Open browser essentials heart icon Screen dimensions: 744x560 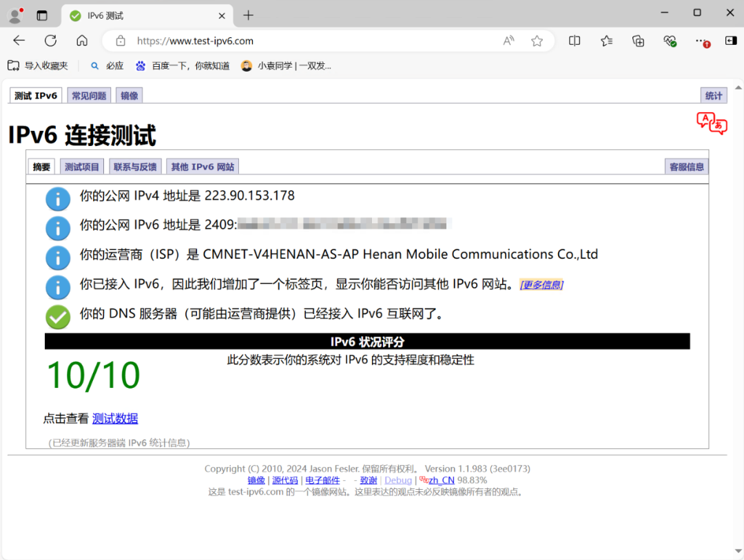pyautogui.click(x=670, y=41)
